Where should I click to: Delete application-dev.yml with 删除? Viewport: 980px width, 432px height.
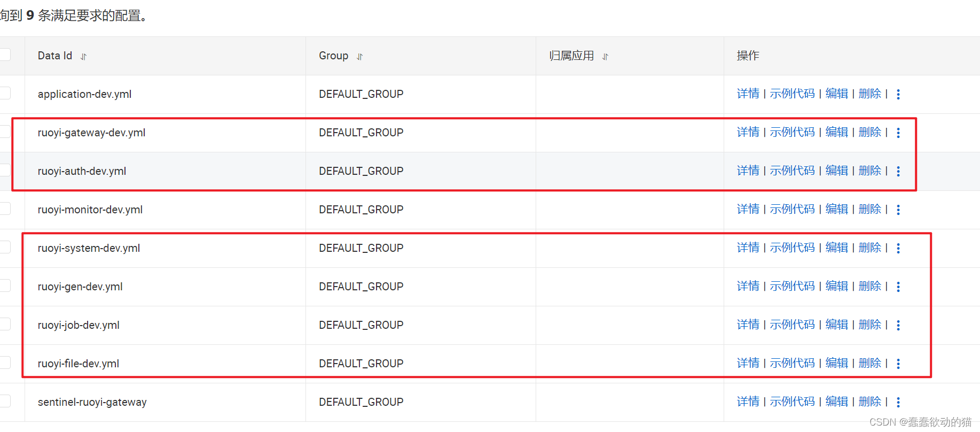pyautogui.click(x=869, y=94)
